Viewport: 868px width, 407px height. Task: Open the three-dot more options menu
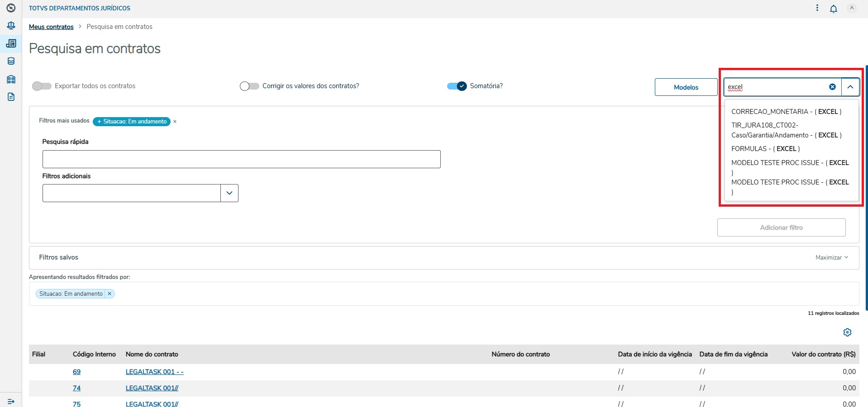[817, 8]
